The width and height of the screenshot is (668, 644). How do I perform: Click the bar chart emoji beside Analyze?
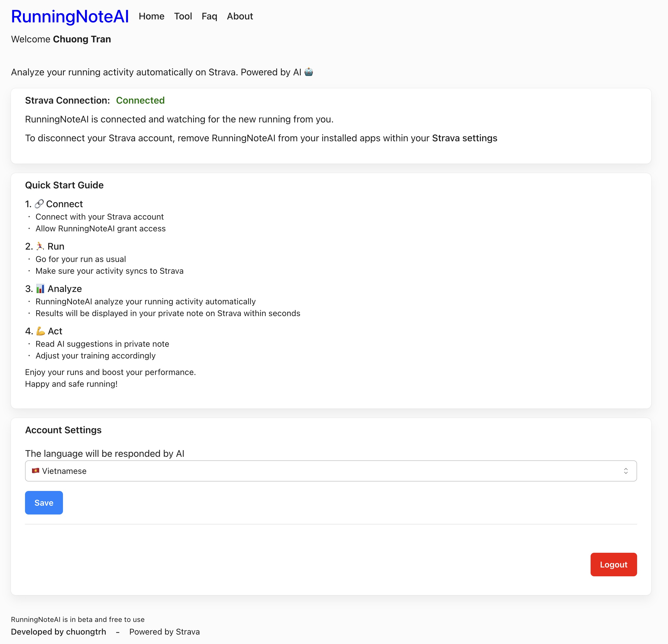point(40,289)
